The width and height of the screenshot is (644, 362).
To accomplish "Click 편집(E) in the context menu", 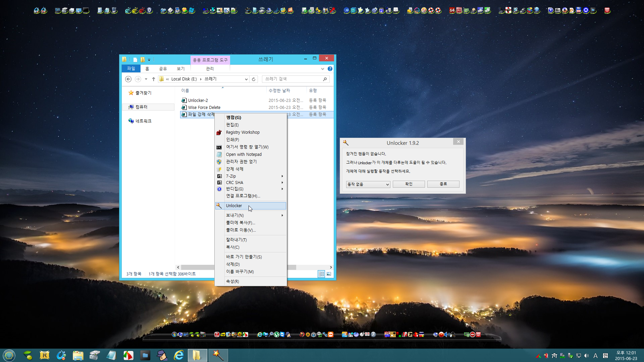I will [x=251, y=125].
